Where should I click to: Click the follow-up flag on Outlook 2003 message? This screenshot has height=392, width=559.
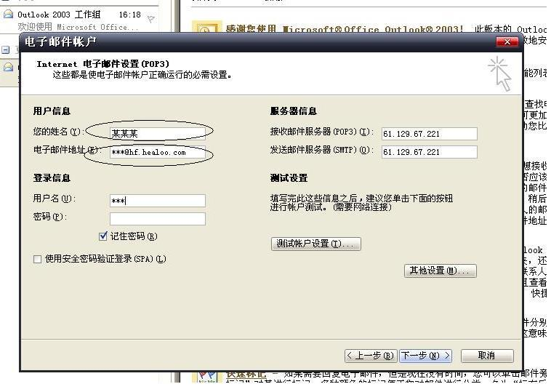point(151,20)
